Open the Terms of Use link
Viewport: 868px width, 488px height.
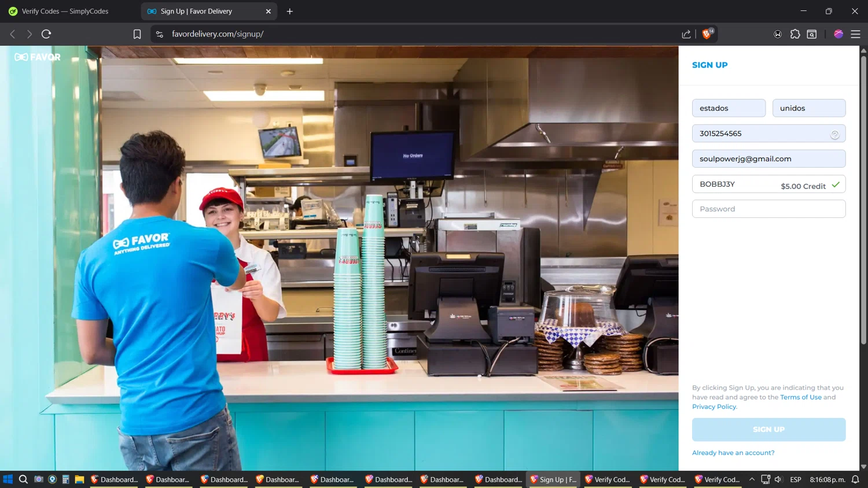tap(800, 397)
